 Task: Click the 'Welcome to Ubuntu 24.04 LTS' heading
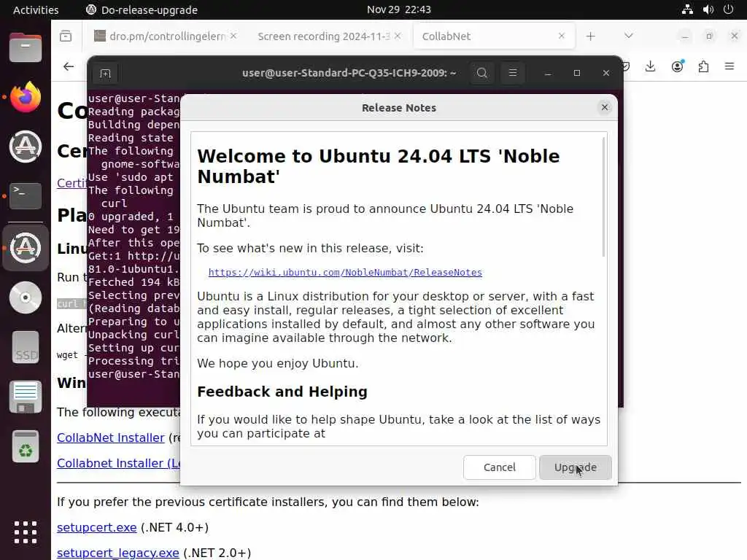379,166
